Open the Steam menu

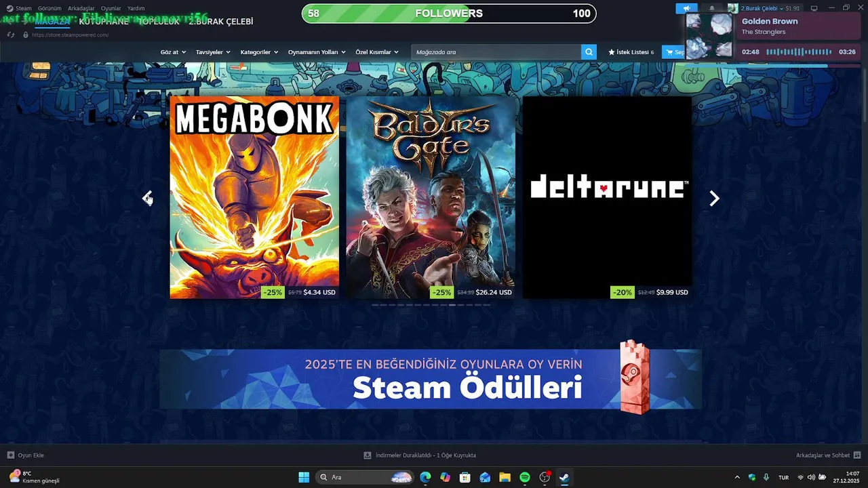pos(24,8)
